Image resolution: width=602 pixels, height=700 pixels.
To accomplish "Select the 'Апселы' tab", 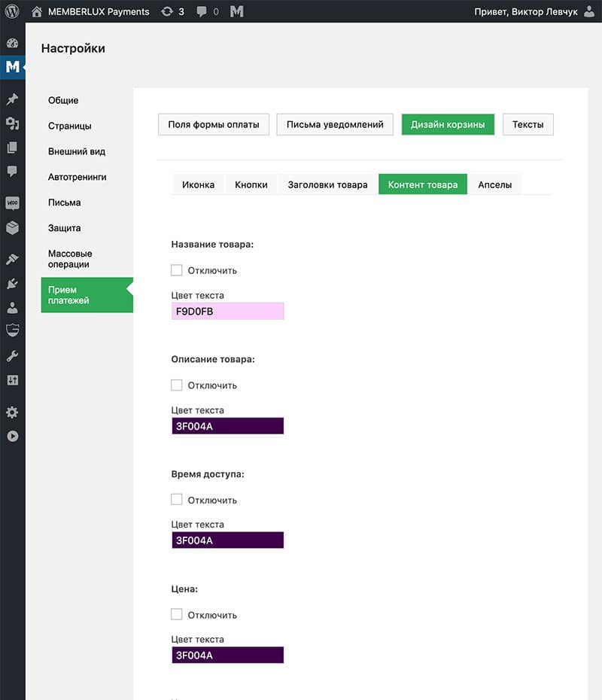I will pyautogui.click(x=494, y=184).
